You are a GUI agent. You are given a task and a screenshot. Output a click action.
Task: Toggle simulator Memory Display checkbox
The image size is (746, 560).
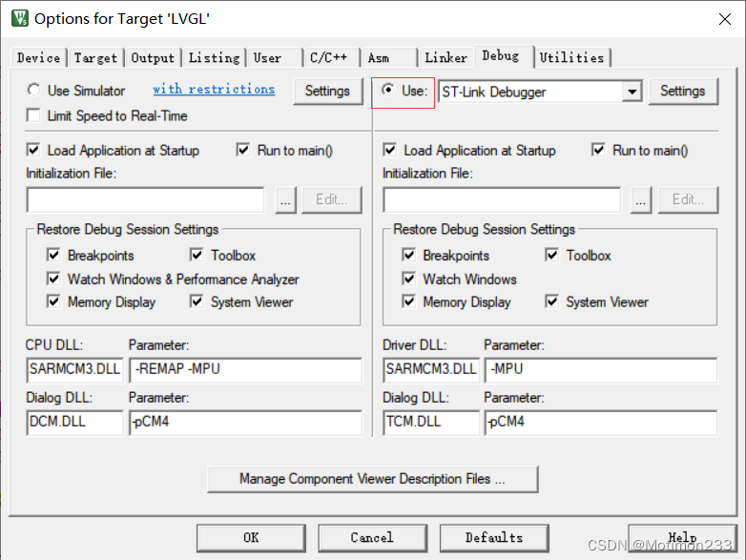(53, 301)
